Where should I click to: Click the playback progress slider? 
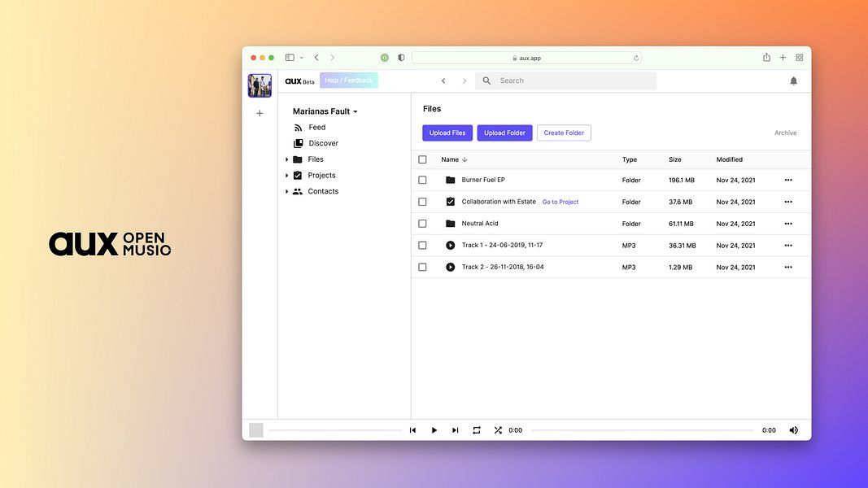click(x=642, y=430)
